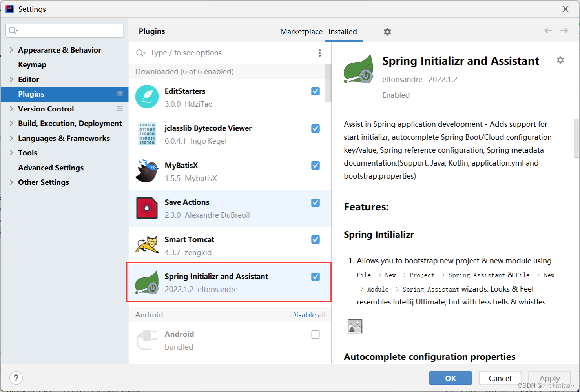Click the Smart Tomcat cat icon
Screen dimensions: 580x392
click(x=147, y=245)
